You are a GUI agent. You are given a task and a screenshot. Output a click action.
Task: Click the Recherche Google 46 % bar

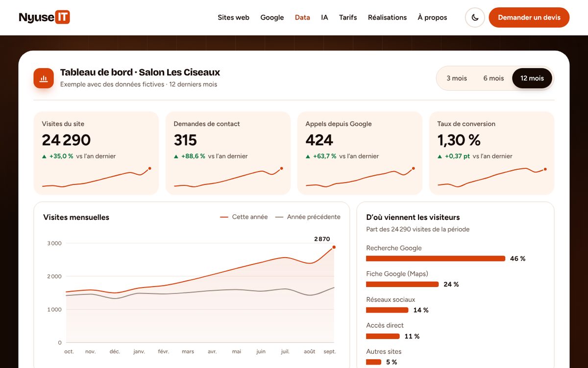point(436,259)
